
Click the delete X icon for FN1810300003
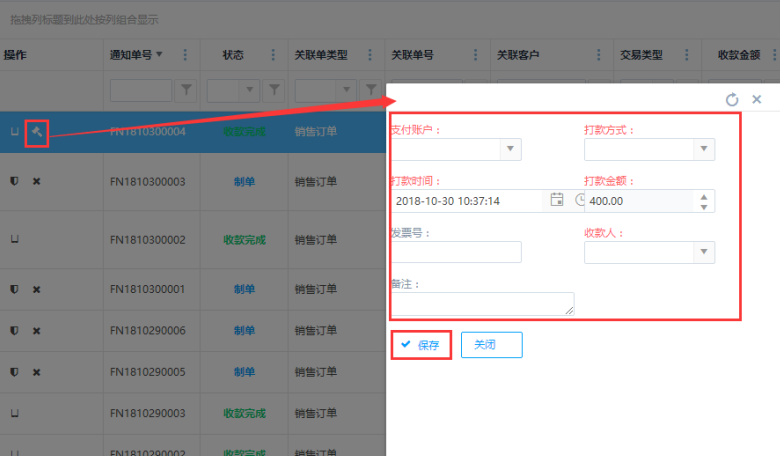tap(37, 181)
